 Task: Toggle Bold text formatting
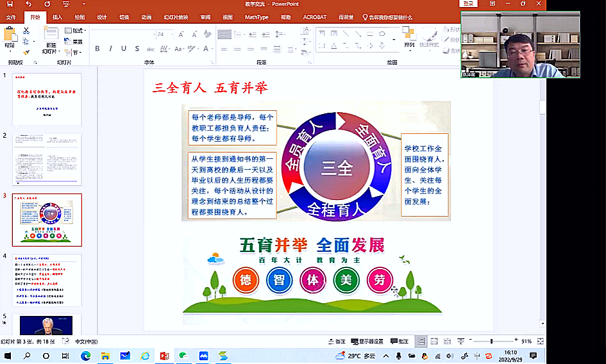97,49
